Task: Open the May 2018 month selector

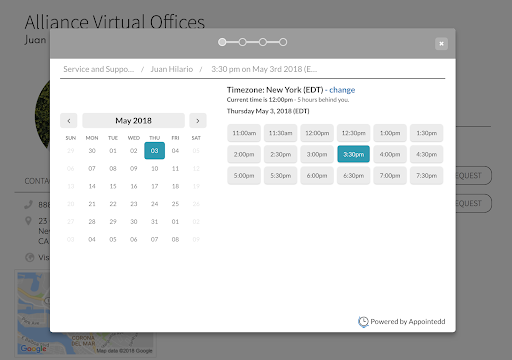Action: point(133,121)
